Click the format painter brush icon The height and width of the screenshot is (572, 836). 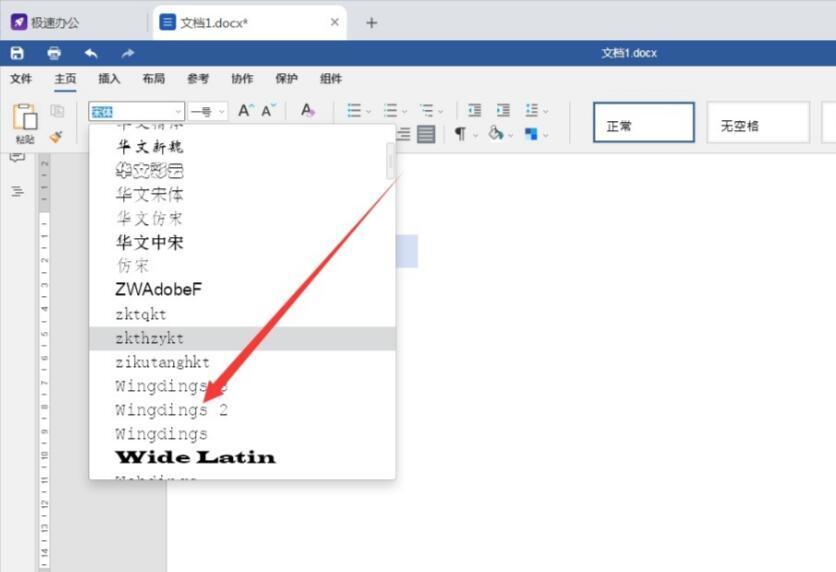56,136
